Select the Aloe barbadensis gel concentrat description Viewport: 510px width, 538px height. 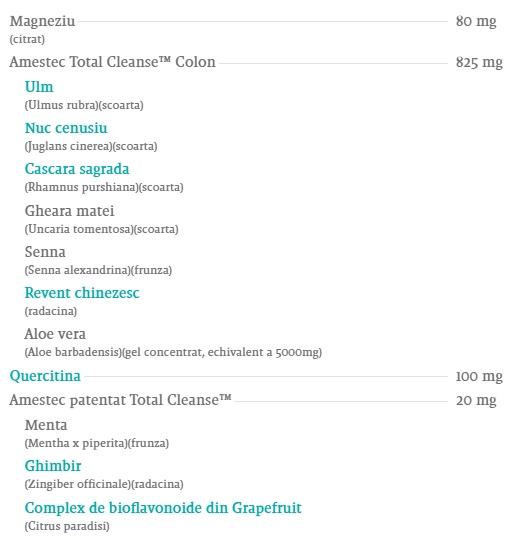pos(173,352)
